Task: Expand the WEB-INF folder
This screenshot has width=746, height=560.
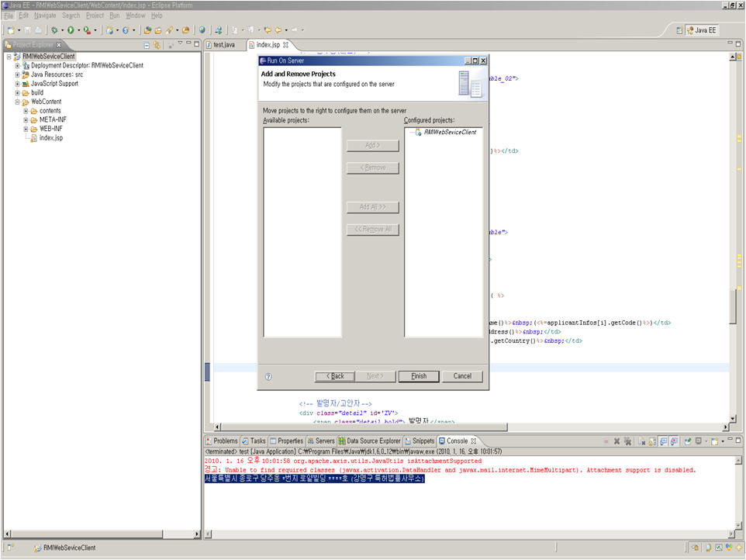Action: click(x=26, y=129)
